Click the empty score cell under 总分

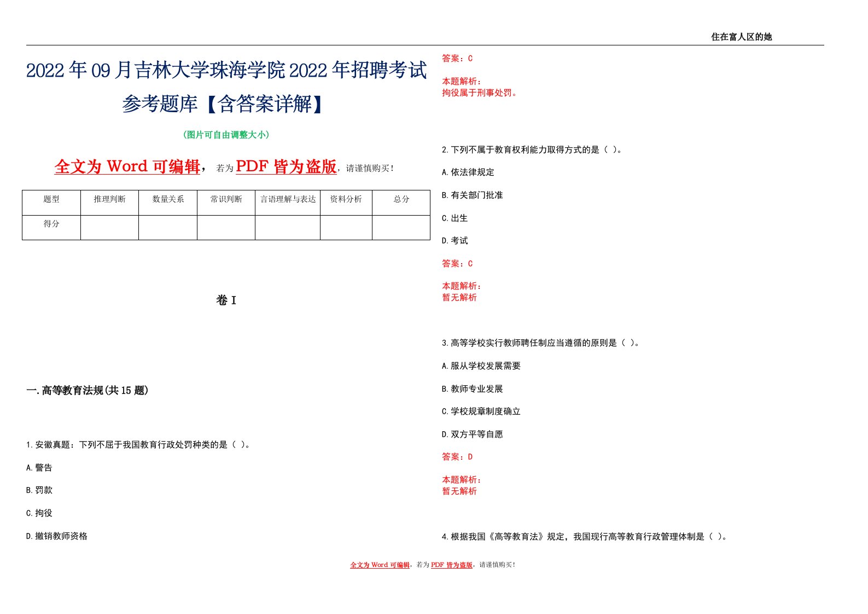point(401,227)
